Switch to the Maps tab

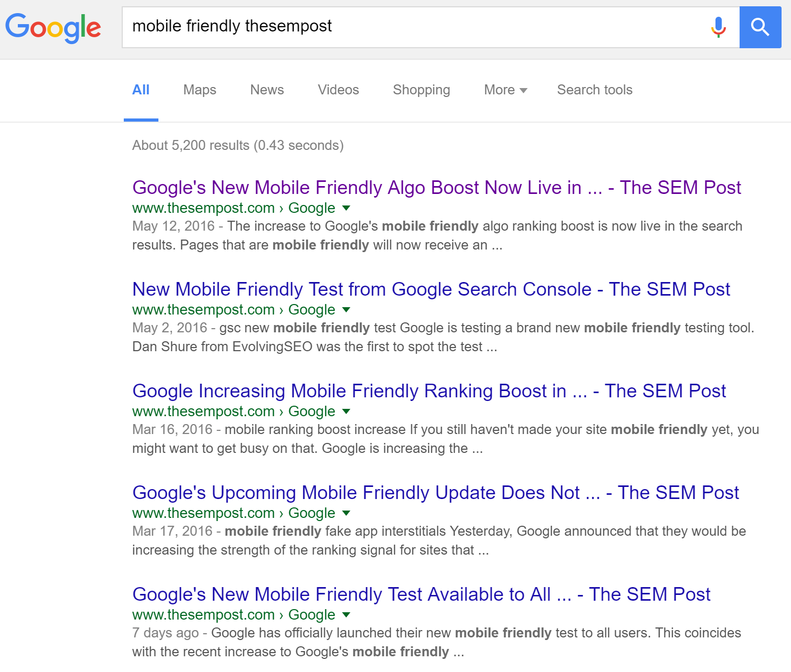[x=199, y=90]
